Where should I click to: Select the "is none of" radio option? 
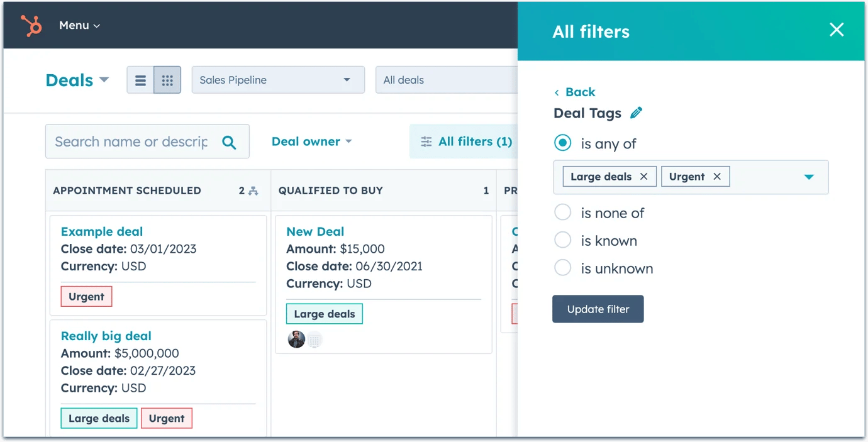coord(562,213)
